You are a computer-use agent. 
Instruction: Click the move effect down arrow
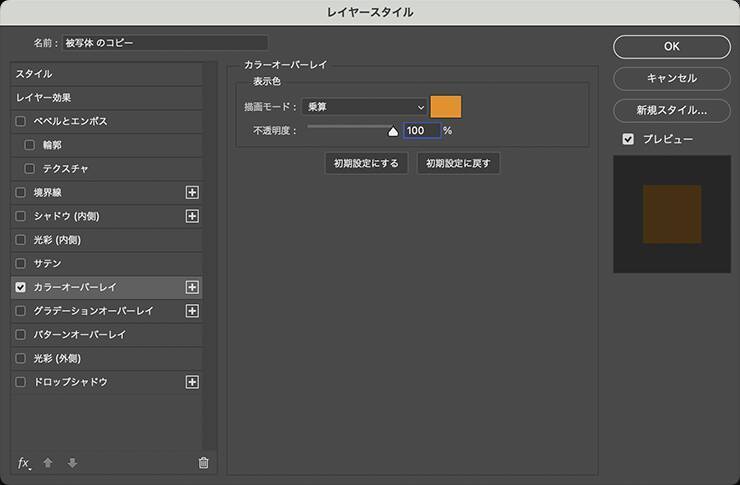(72, 463)
